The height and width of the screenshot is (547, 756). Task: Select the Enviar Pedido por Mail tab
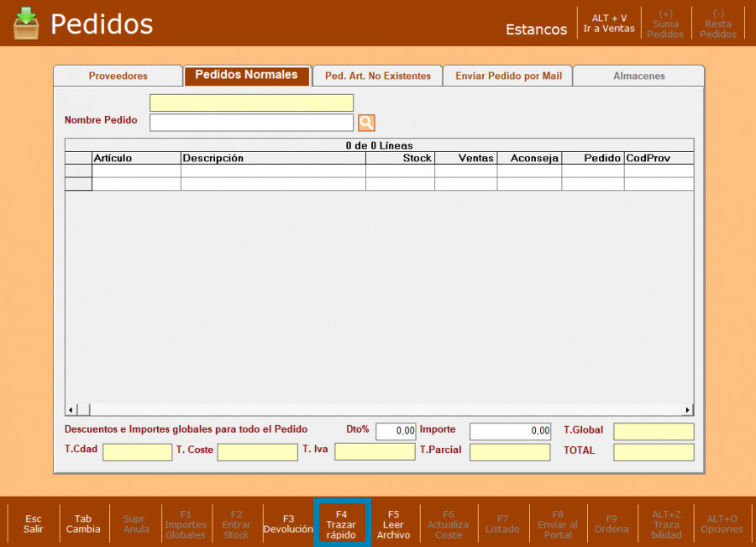tap(508, 76)
